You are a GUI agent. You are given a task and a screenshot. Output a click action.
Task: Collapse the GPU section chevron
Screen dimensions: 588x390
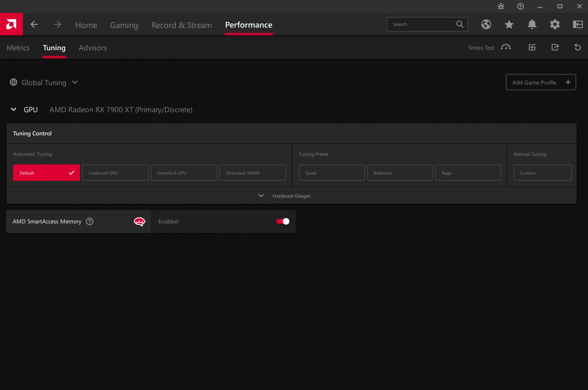coord(13,110)
